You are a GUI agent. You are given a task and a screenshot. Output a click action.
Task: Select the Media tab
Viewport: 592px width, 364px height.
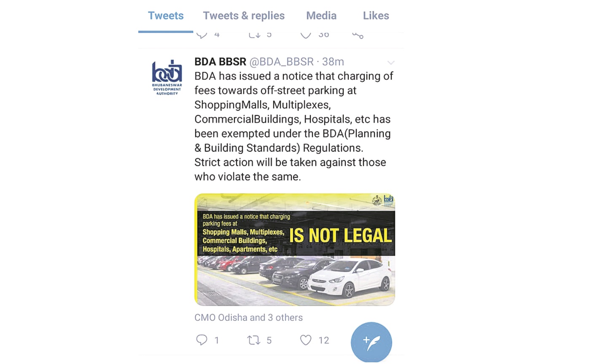(x=321, y=16)
